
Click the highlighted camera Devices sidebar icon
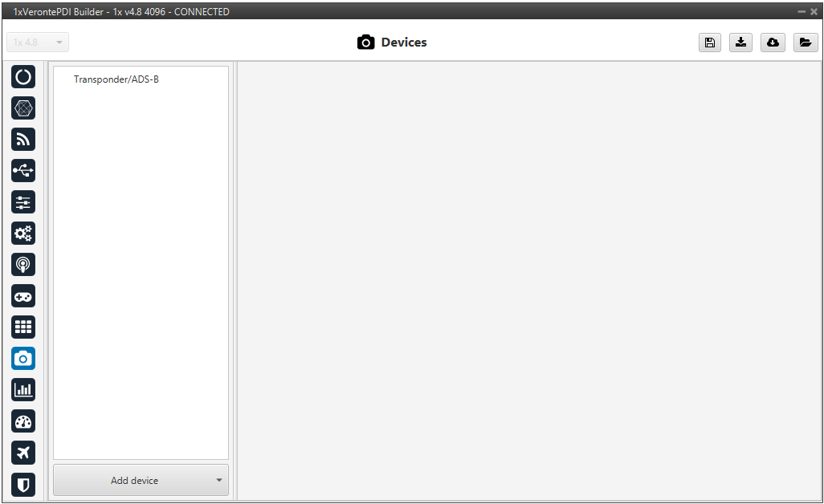(23, 359)
